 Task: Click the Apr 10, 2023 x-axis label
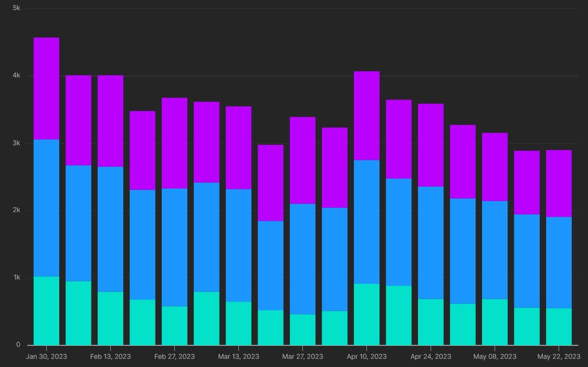click(366, 356)
